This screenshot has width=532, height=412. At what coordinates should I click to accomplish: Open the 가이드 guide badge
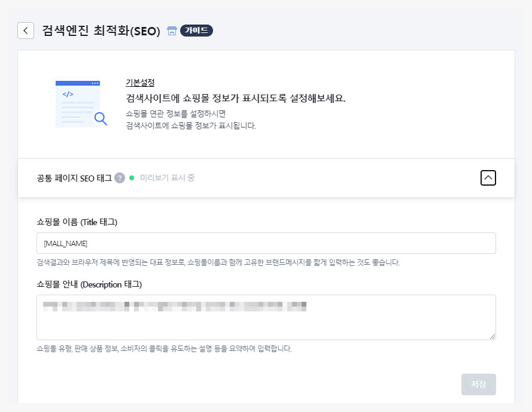[x=196, y=31]
